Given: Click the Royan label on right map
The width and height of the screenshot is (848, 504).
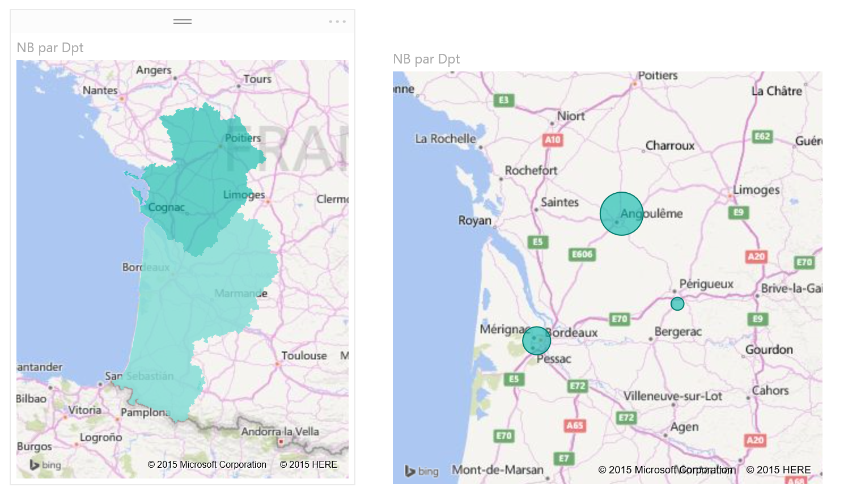Looking at the screenshot, I should point(475,220).
